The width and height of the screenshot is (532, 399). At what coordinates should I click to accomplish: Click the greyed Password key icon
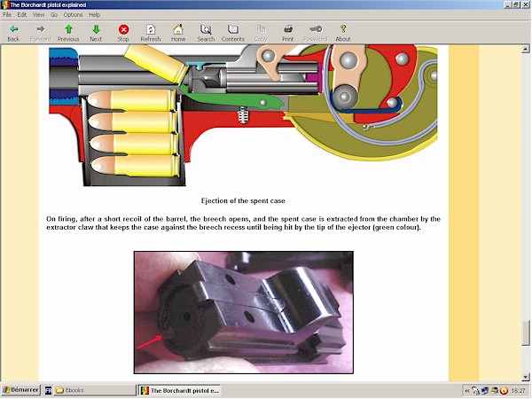pos(316,29)
